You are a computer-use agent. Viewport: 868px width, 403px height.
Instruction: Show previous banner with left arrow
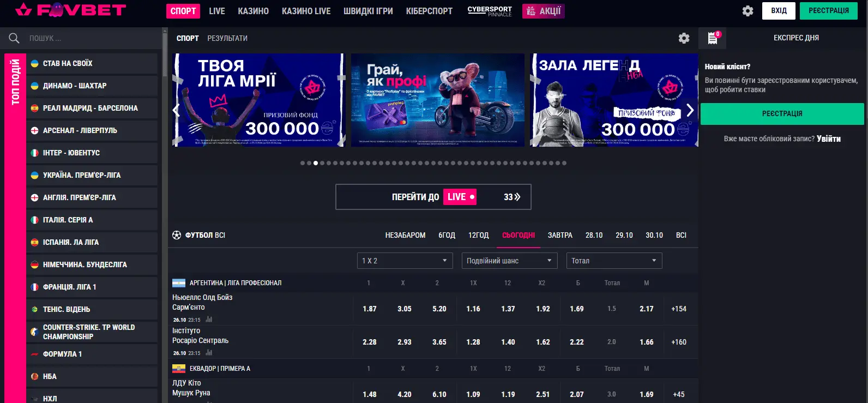click(176, 110)
